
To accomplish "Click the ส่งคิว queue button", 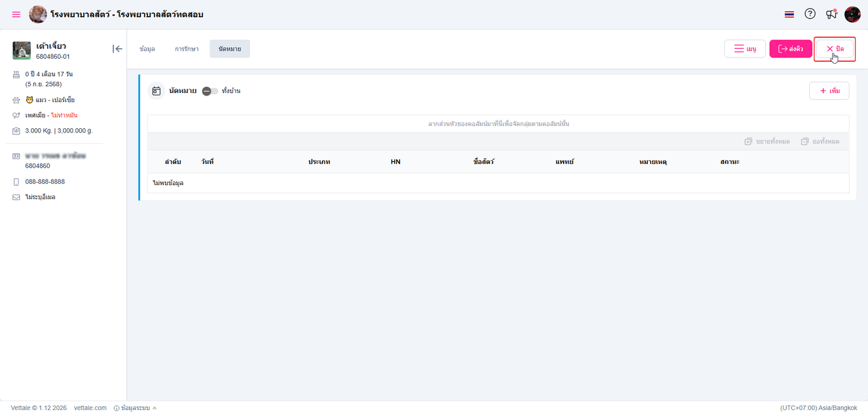I will pos(790,49).
